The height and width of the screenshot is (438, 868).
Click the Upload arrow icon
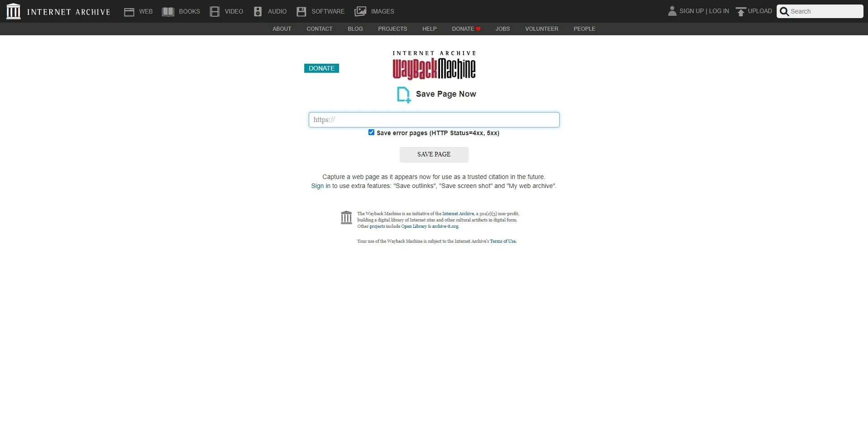(x=741, y=12)
